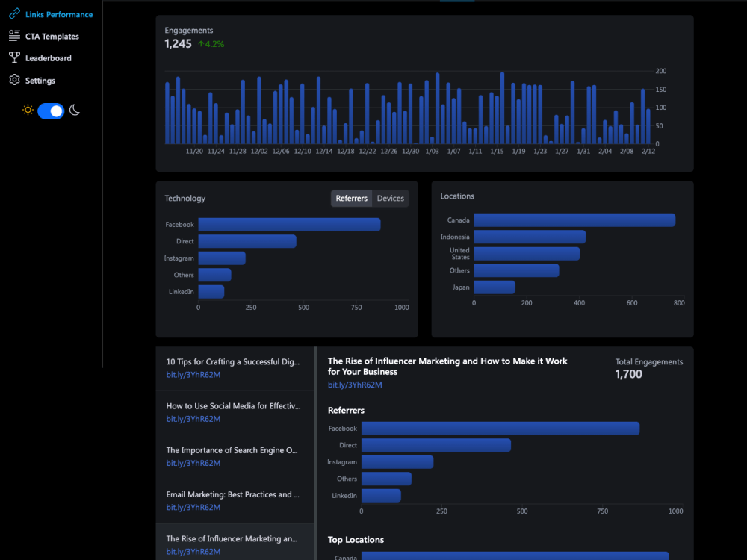Viewport: 747px width, 560px height.
Task: Open bit.ly link under 'How to Use Social Media'
Action: pyautogui.click(x=193, y=419)
